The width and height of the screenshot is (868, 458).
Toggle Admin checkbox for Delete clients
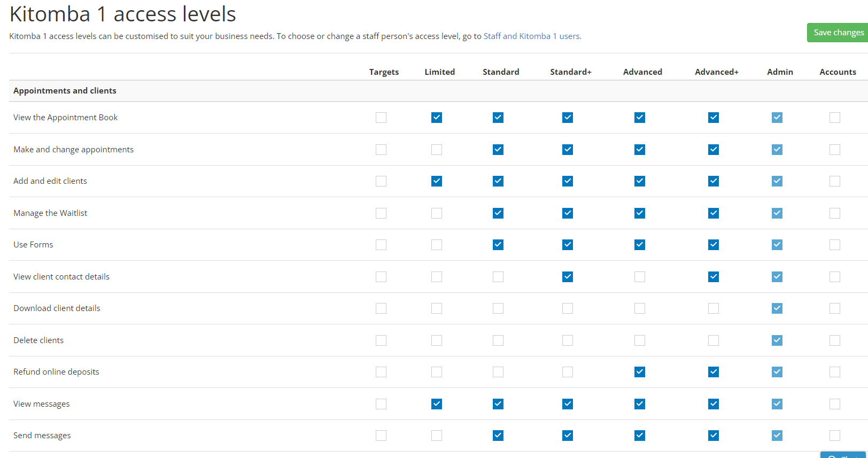(x=777, y=340)
